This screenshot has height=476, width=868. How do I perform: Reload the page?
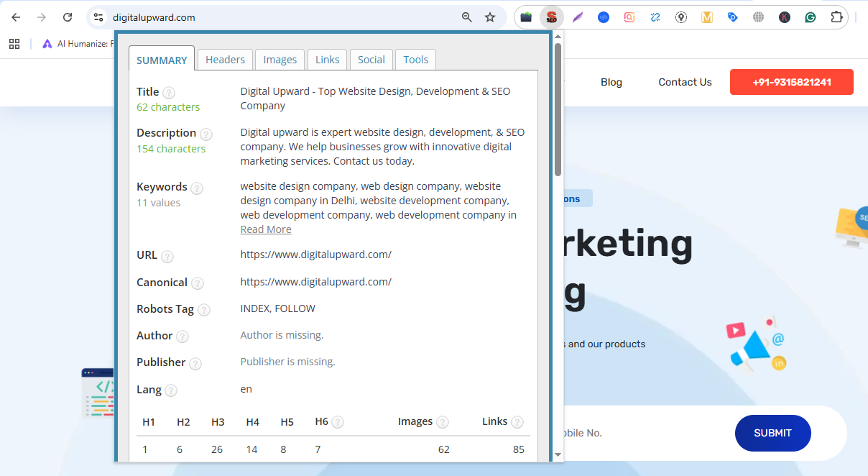coord(68,17)
